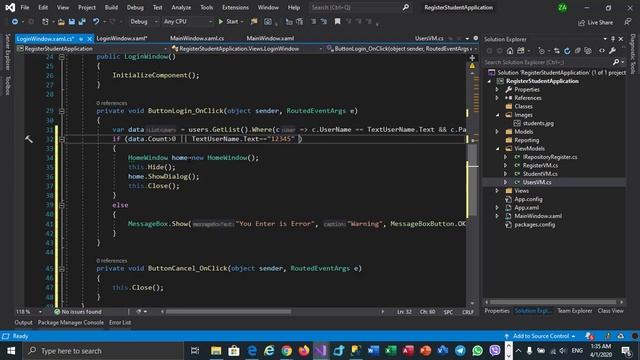This screenshot has width=640, height=360.
Task: Open the Analyze menu
Action: coord(181,7)
